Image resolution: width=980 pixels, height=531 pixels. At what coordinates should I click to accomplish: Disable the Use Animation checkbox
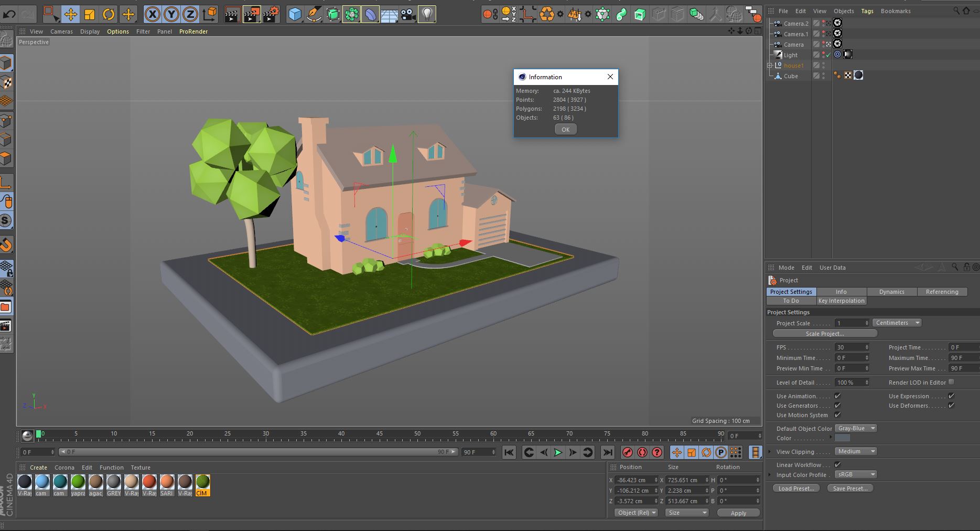(837, 396)
